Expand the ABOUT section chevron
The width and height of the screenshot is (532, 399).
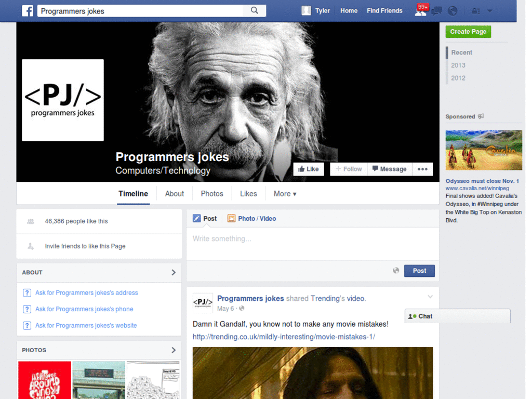(174, 272)
